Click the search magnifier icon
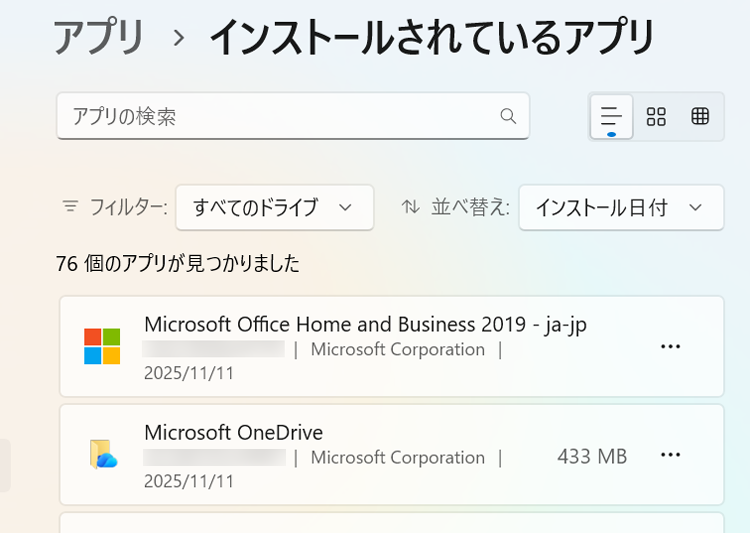This screenshot has height=533, width=750. [508, 116]
